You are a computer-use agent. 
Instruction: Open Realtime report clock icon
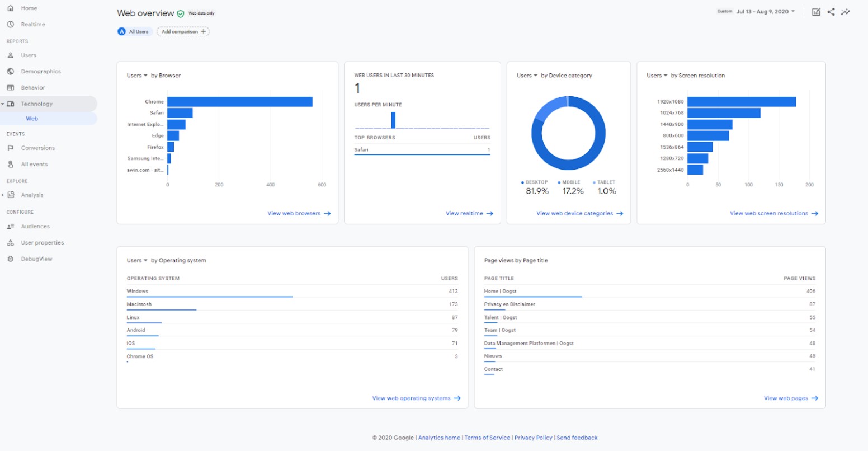[10, 25]
